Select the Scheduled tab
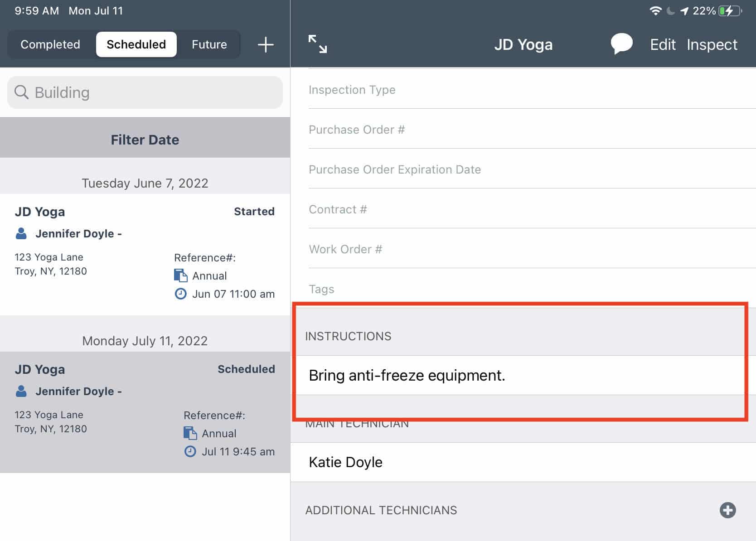This screenshot has width=756, height=541. click(x=136, y=44)
